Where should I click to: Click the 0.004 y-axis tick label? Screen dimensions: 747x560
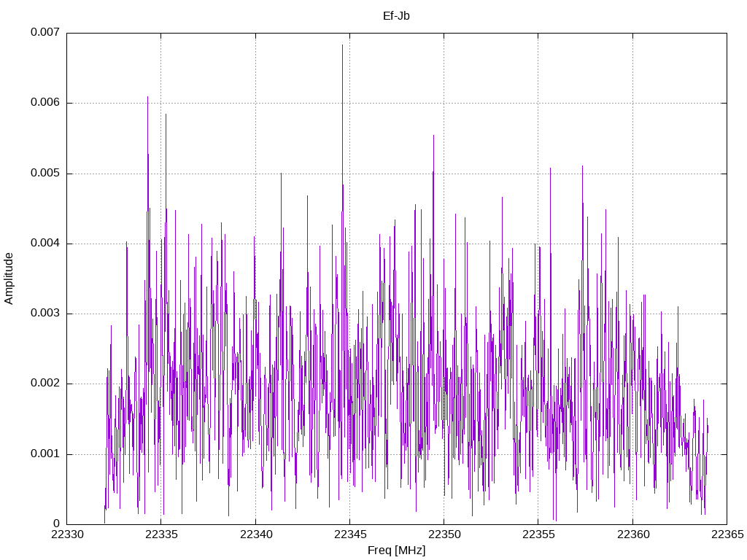pos(45,244)
